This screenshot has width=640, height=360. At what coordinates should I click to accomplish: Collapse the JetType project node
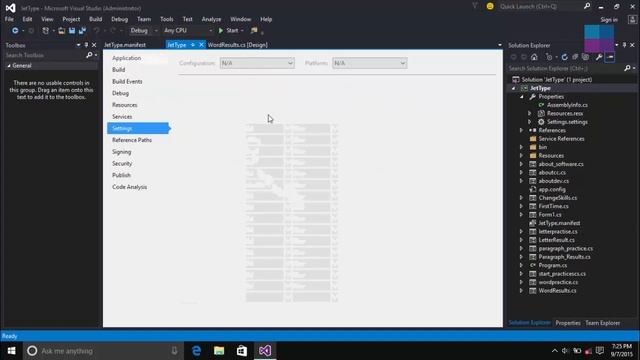[513, 88]
